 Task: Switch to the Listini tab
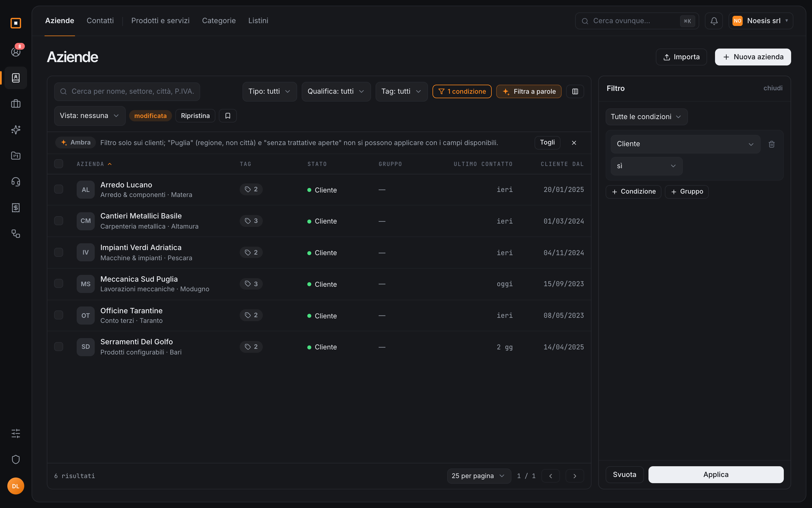click(258, 21)
